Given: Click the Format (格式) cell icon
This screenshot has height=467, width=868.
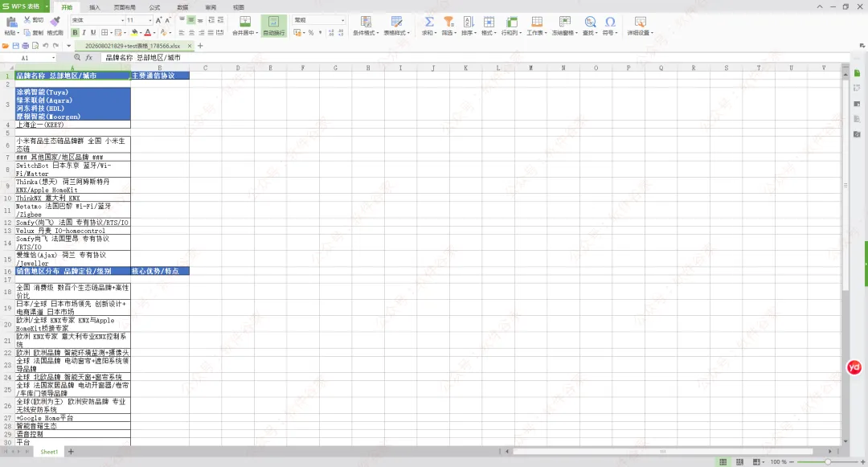Looking at the screenshot, I should (x=489, y=22).
